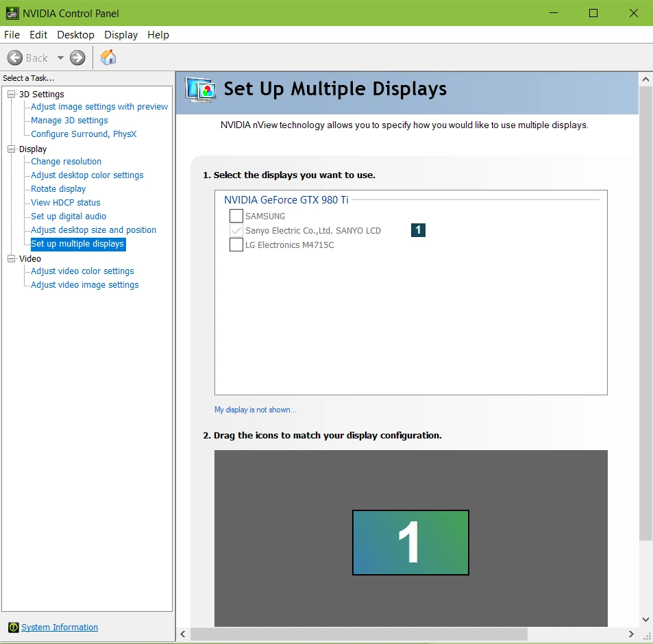Click the 'My display is not shown...' link

(256, 410)
